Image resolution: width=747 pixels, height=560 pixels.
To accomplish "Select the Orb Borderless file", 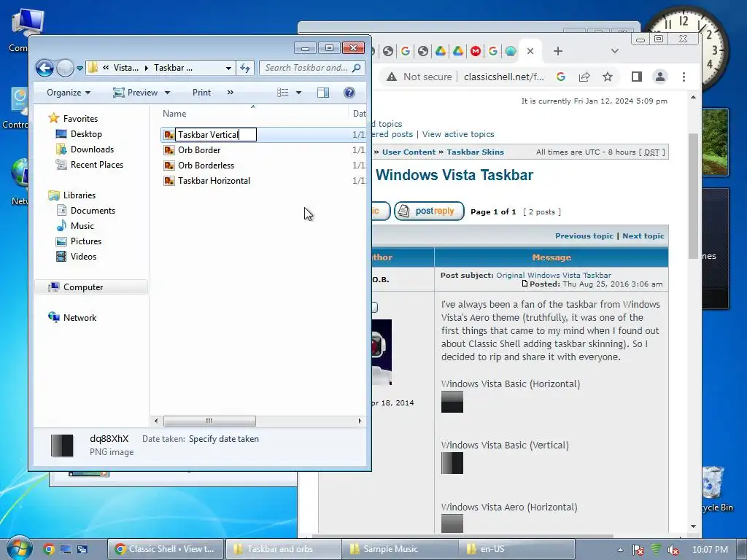I will coord(206,166).
